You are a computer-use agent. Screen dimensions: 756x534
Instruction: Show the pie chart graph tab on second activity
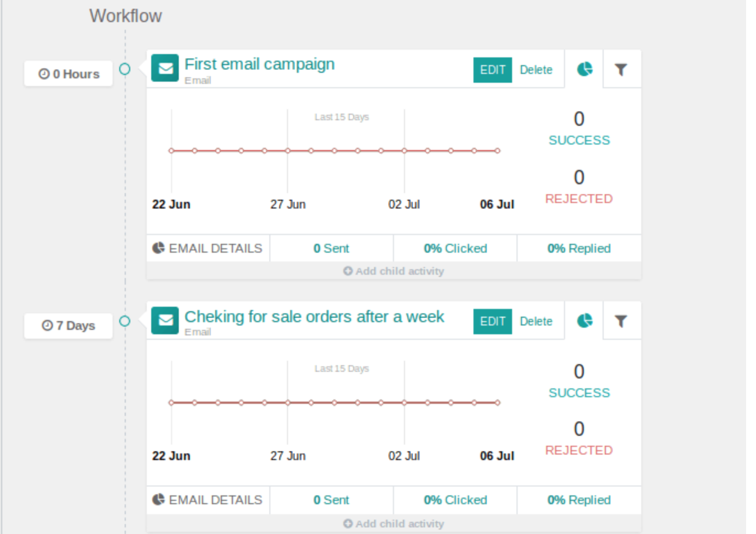584,321
